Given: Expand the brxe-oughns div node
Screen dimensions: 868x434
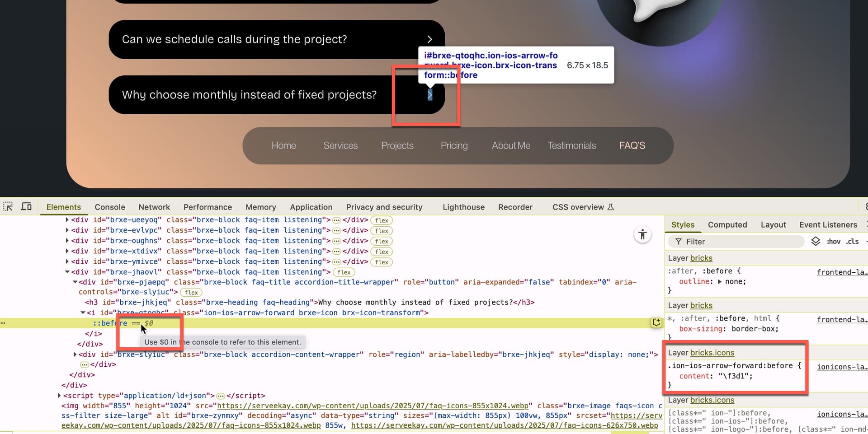Looking at the screenshot, I should coord(67,241).
